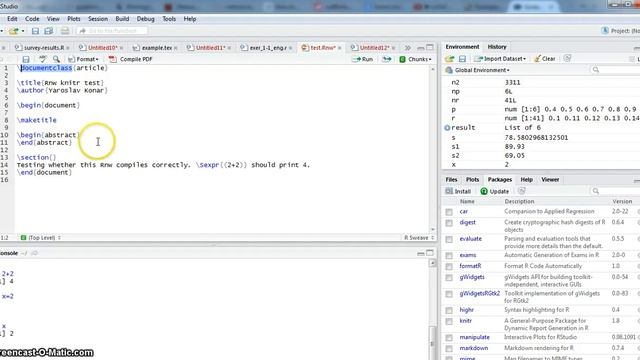
Task: Open gWidgetsRGtk2 package link
Action: pos(480,293)
